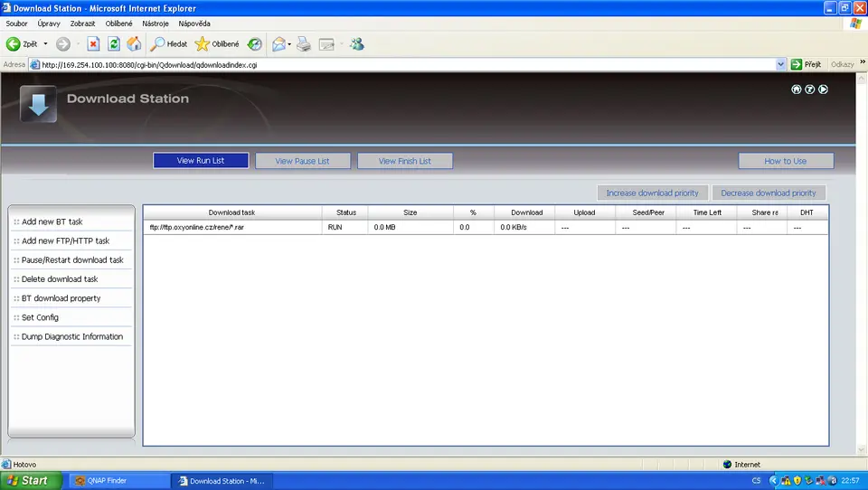Switch to View Finish List tab
This screenshot has width=868, height=490.
(x=404, y=161)
